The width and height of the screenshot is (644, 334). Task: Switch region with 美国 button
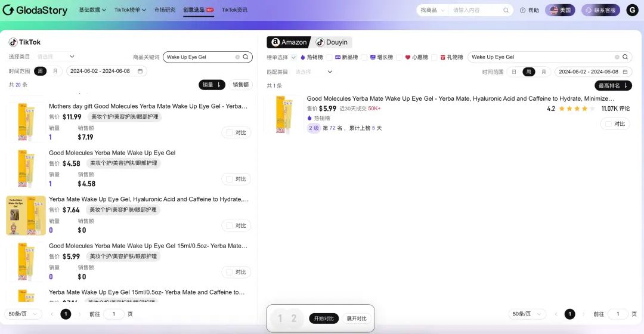[x=560, y=10]
